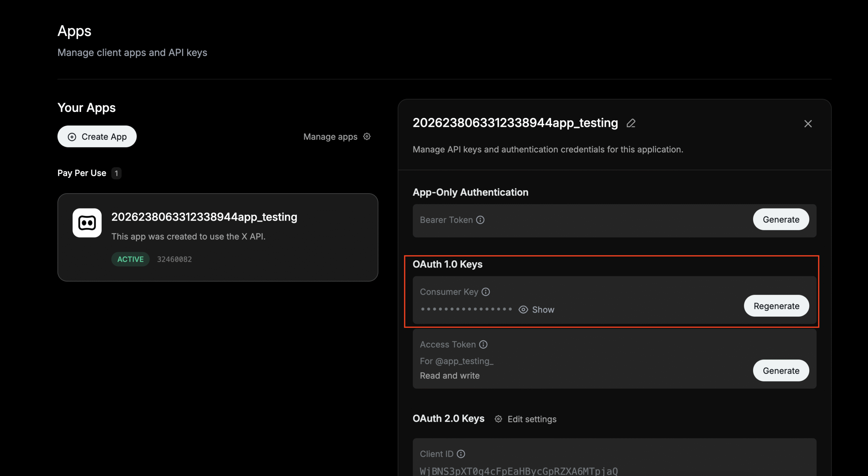Click the Manage apps gear icon
Viewport: 868px width, 476px height.
[367, 136]
